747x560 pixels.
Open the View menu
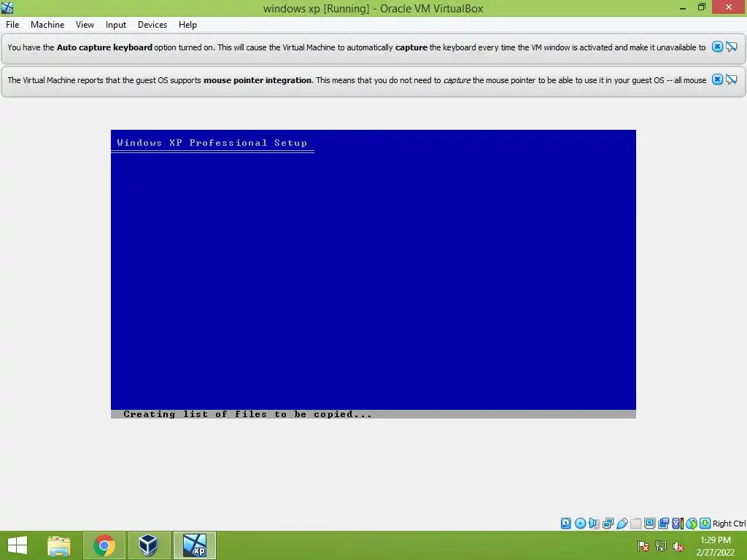(85, 25)
